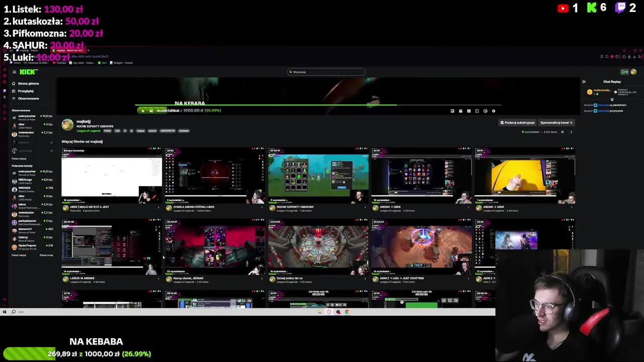The width and height of the screenshot is (644, 362).
Task: Open YouTube bookmark in bookmarks bar
Action: [60, 63]
